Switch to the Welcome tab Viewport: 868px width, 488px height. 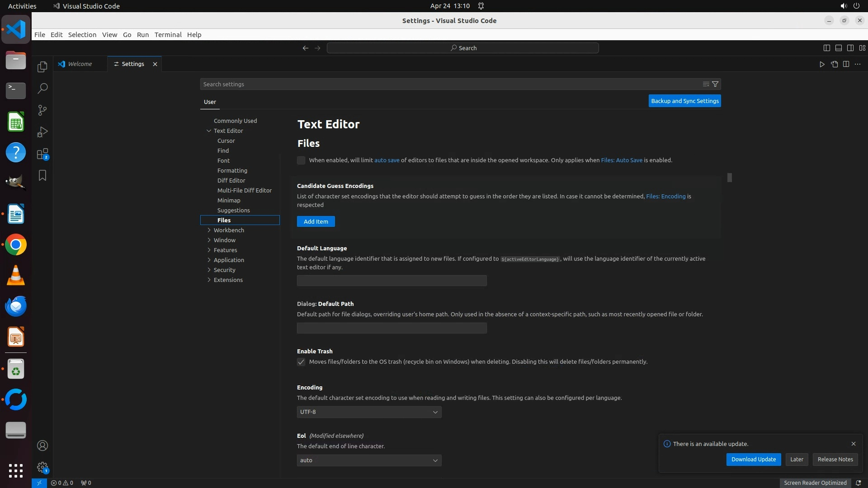pyautogui.click(x=80, y=64)
